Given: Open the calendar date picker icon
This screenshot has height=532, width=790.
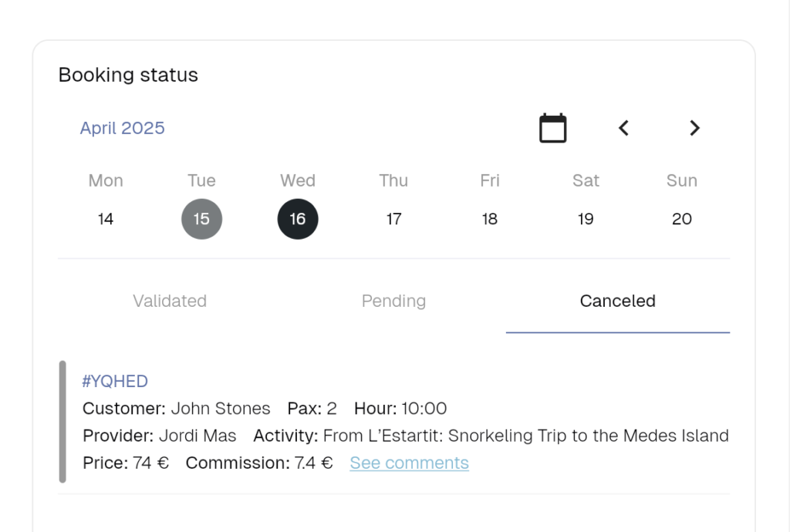Looking at the screenshot, I should tap(552, 128).
